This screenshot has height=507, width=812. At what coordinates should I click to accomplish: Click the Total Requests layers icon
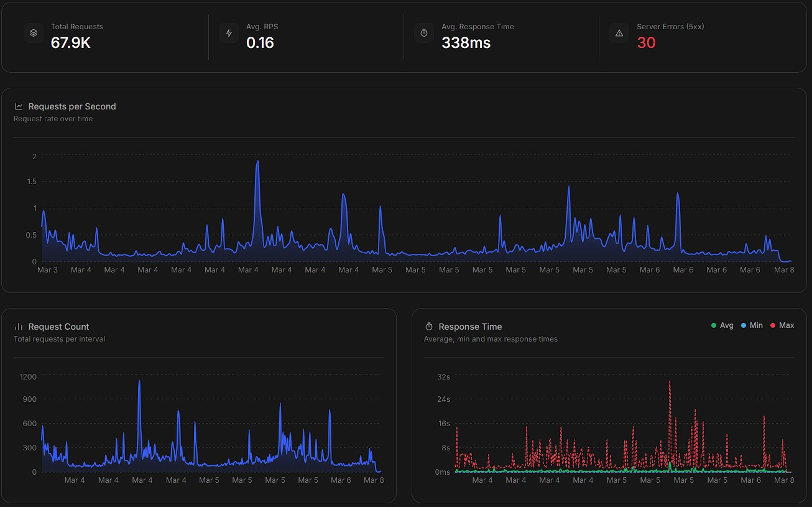point(34,33)
